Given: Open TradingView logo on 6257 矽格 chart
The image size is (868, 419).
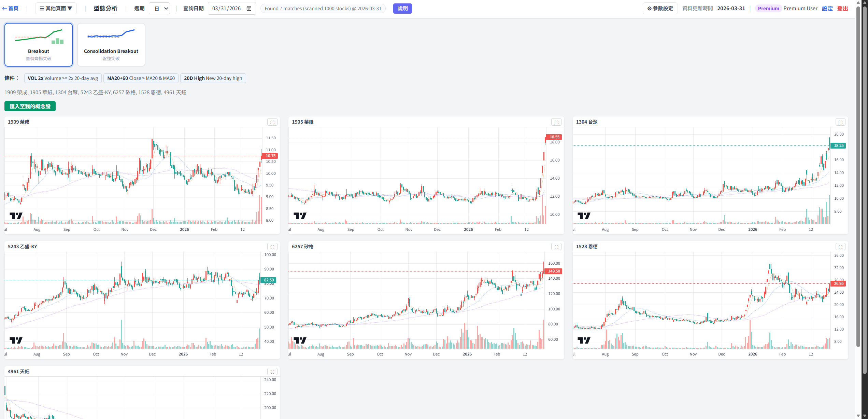Looking at the screenshot, I should 300,340.
